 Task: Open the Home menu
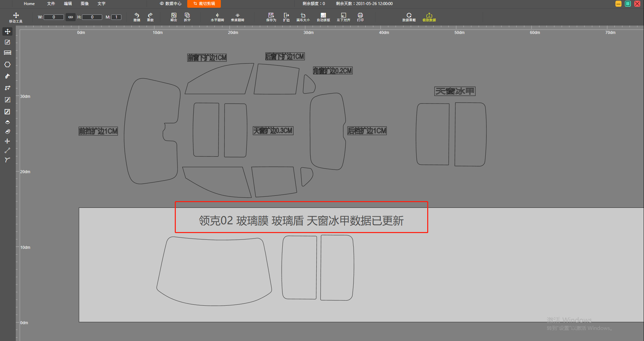coord(29,4)
